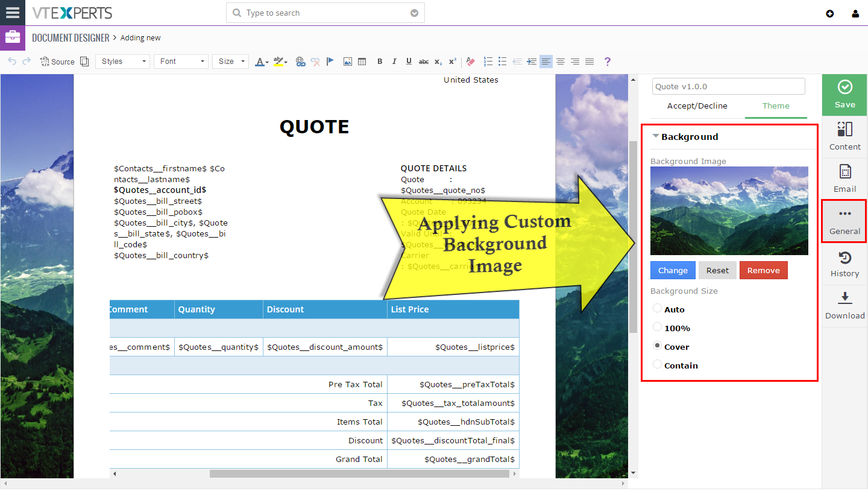Select the Cover background size
This screenshot has width=868, height=503.
tap(657, 346)
